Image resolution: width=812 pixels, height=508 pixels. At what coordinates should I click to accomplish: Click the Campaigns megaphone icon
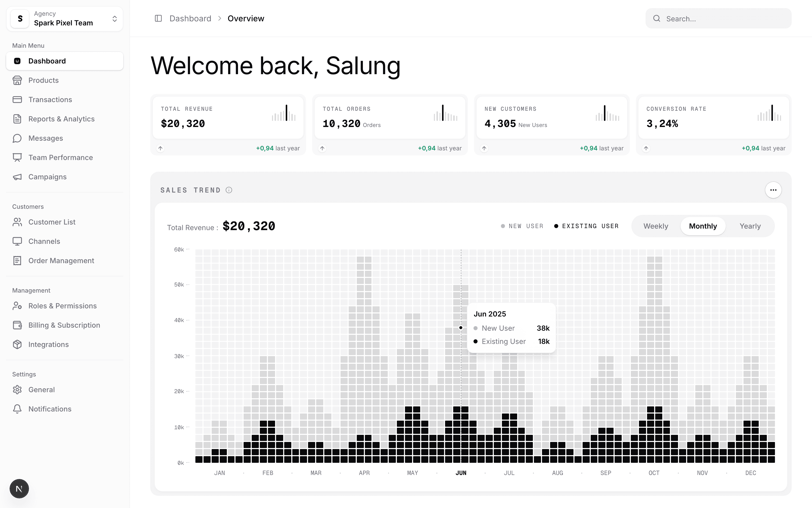17,177
